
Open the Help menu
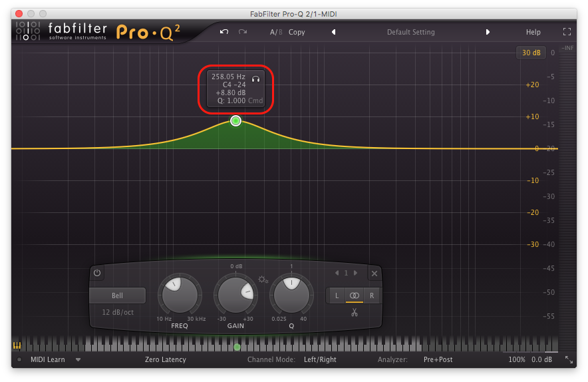(x=533, y=32)
